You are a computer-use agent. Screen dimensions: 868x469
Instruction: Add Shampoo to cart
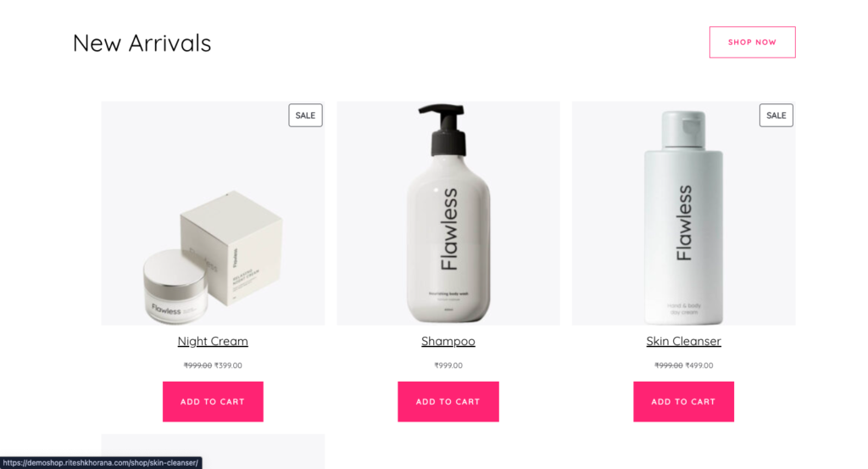[x=448, y=401]
